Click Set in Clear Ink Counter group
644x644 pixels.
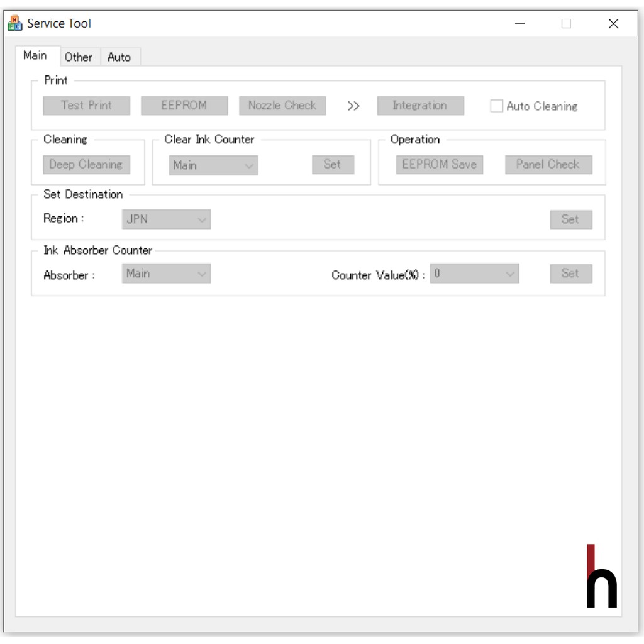(x=333, y=165)
